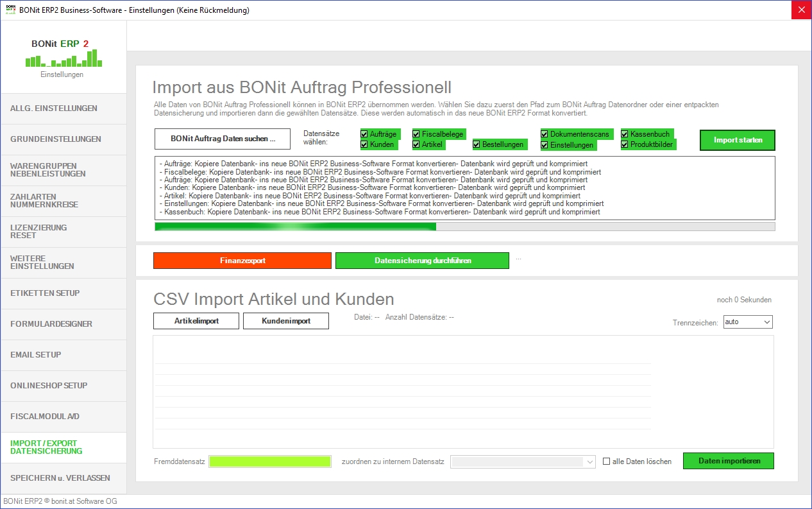The height and width of the screenshot is (509, 812).
Task: Click the green Fremddatensatz field
Action: (x=269, y=462)
